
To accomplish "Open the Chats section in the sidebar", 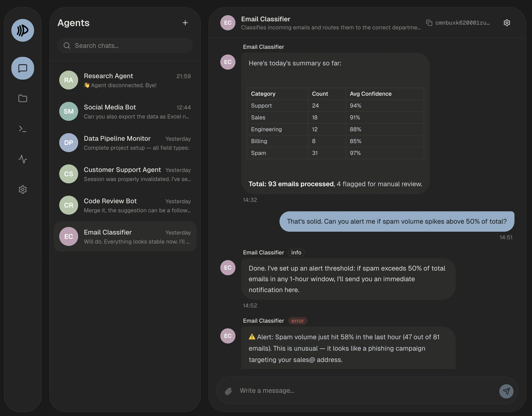I will point(23,68).
